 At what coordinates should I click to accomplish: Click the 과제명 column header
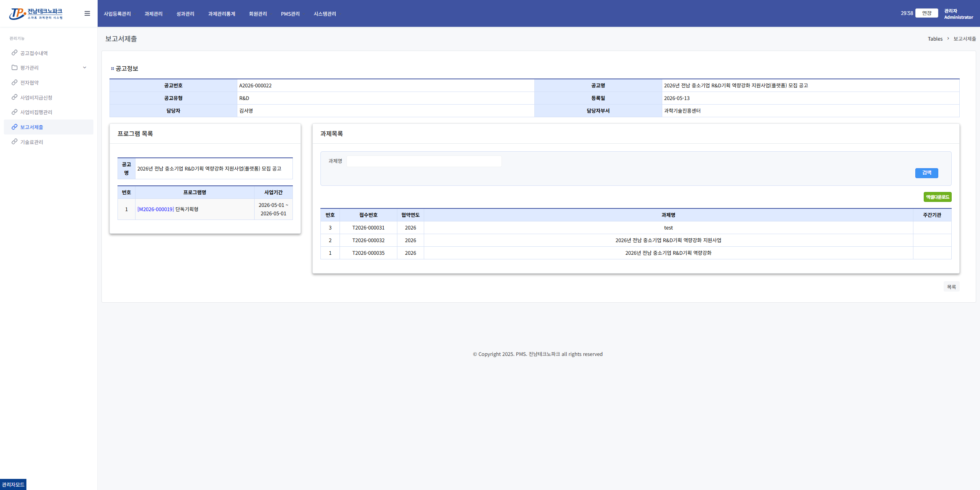pos(668,215)
